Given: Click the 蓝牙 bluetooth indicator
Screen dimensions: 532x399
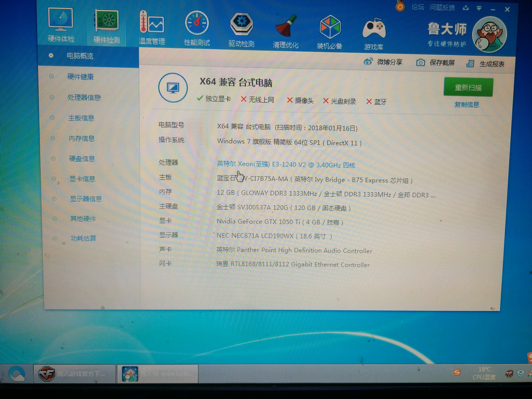Looking at the screenshot, I should click(376, 102).
